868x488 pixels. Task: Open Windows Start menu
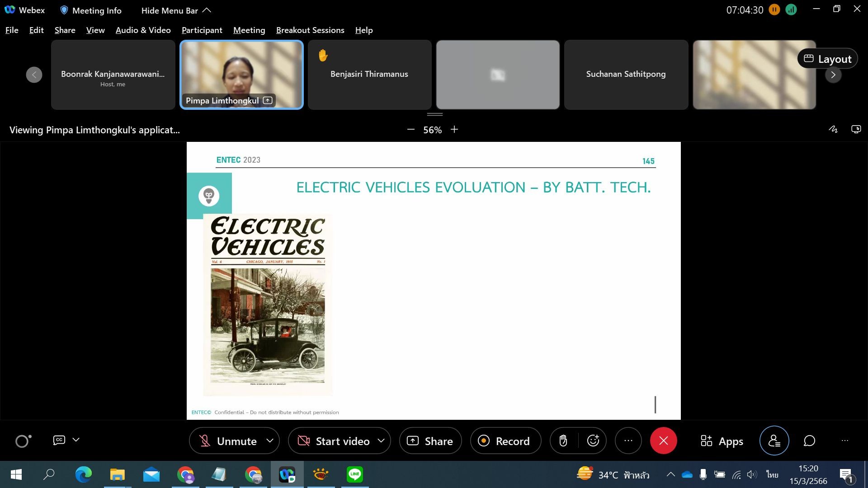[16, 474]
